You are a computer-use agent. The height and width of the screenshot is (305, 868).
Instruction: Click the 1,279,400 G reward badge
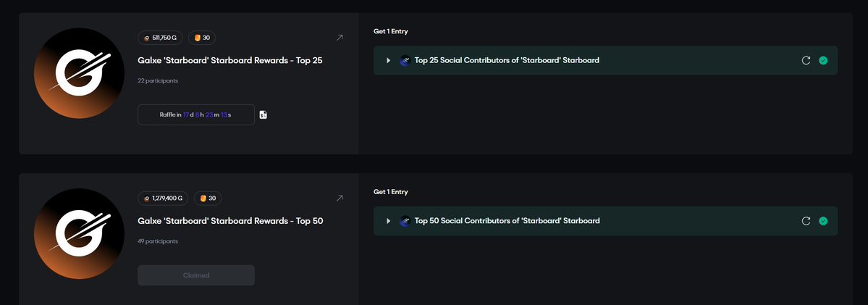[x=163, y=198]
